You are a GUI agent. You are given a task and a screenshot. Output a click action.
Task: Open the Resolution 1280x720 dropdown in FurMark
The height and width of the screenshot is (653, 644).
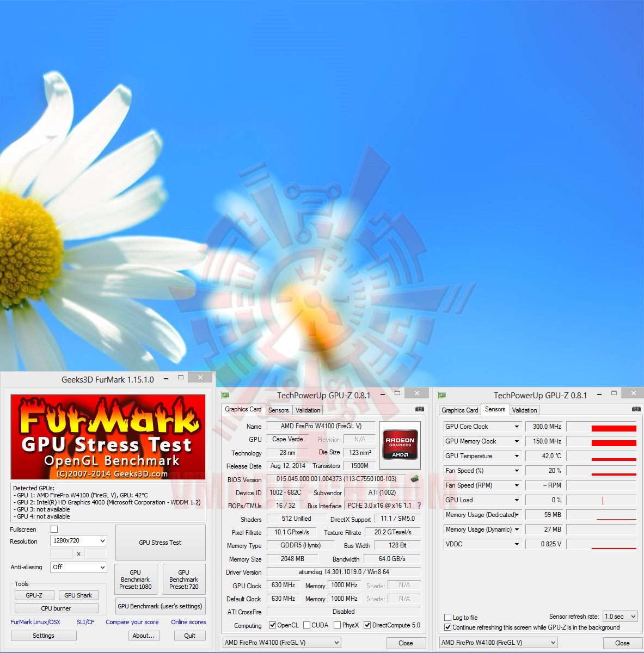[x=78, y=540]
